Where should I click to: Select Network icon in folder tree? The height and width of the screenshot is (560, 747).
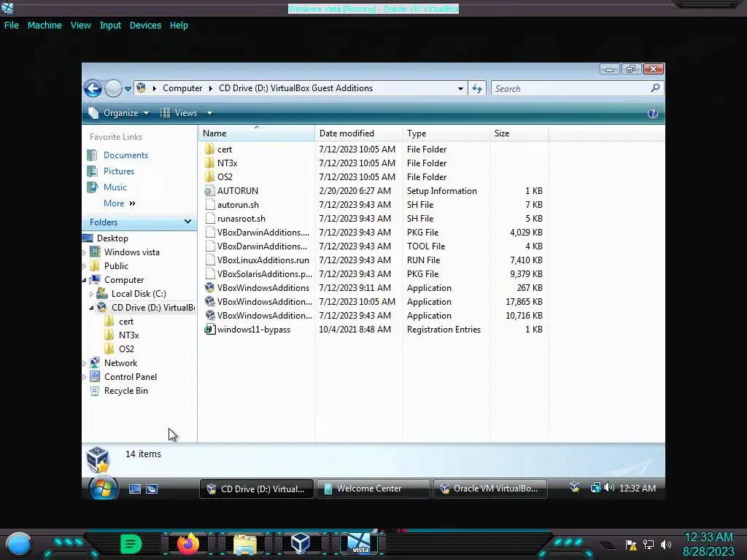95,363
